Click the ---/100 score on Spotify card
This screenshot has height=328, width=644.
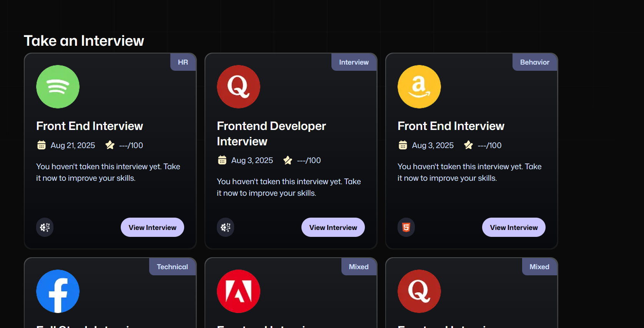pos(131,145)
